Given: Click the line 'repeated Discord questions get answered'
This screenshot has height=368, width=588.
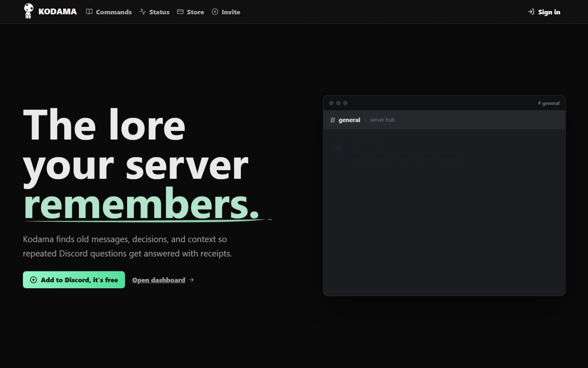Looking at the screenshot, I should (x=127, y=254).
